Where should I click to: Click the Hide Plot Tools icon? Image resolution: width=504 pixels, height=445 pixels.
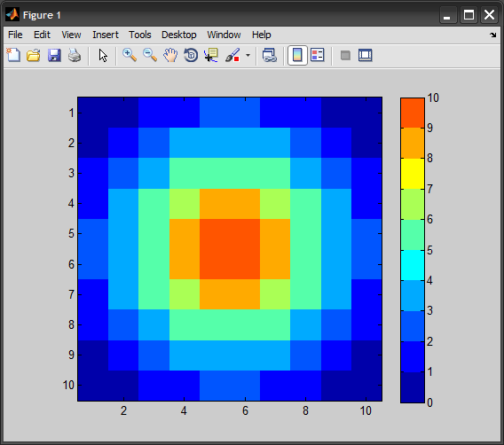click(x=345, y=56)
